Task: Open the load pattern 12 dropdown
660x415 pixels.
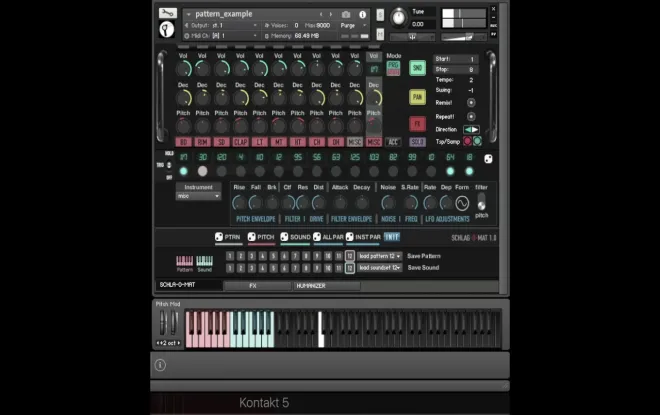Action: 380,256
